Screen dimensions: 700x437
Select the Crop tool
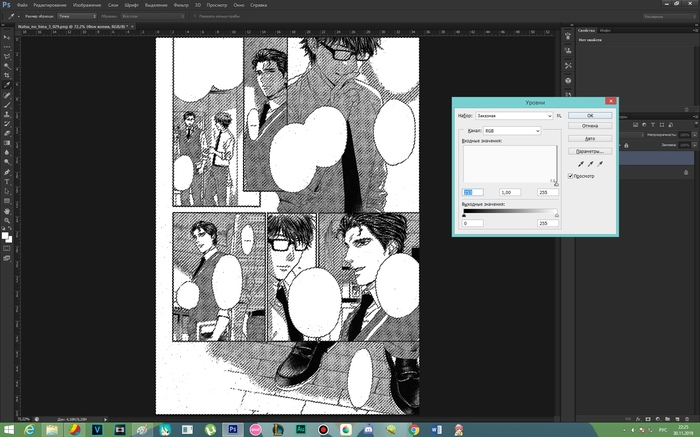[x=7, y=75]
